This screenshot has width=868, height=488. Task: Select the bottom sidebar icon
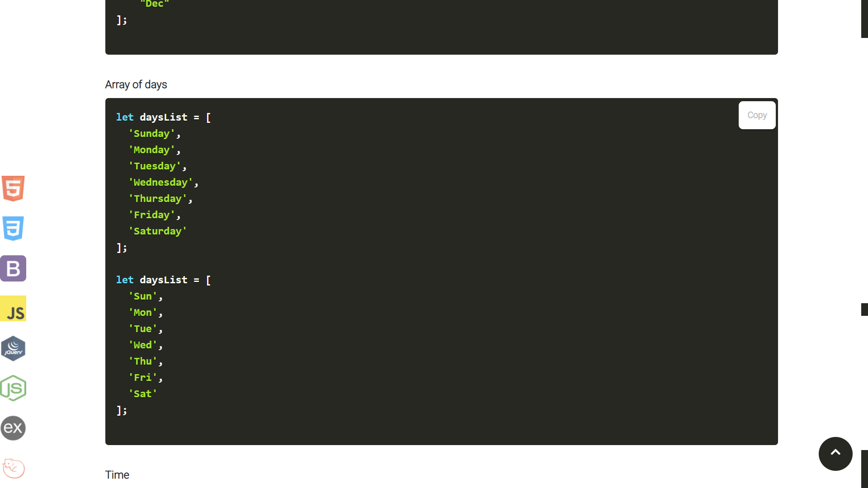(14, 467)
